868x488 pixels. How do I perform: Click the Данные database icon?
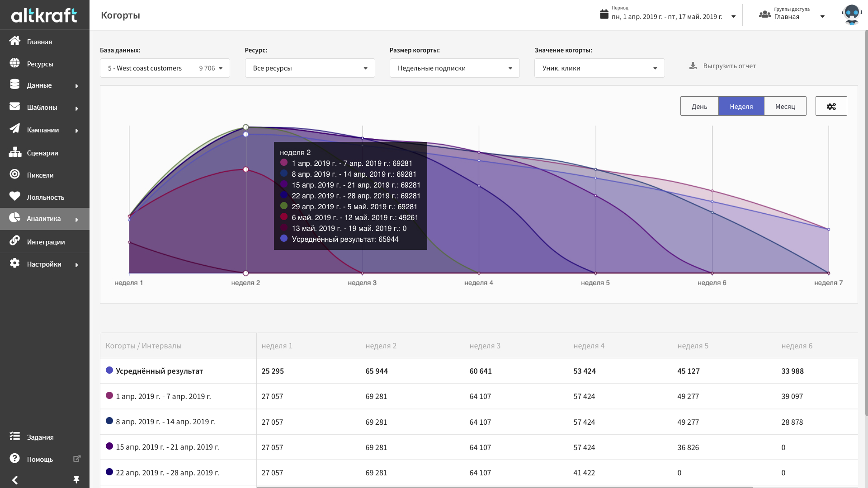[x=14, y=84]
